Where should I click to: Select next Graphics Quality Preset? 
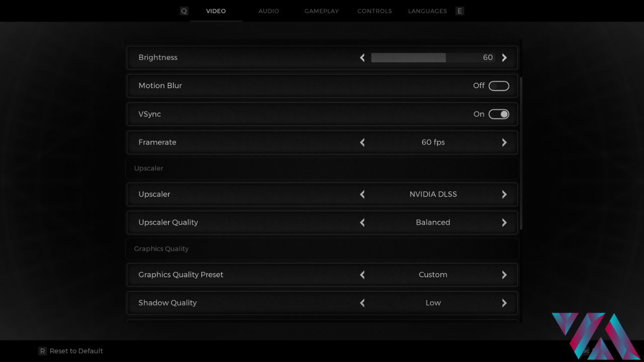click(x=504, y=275)
